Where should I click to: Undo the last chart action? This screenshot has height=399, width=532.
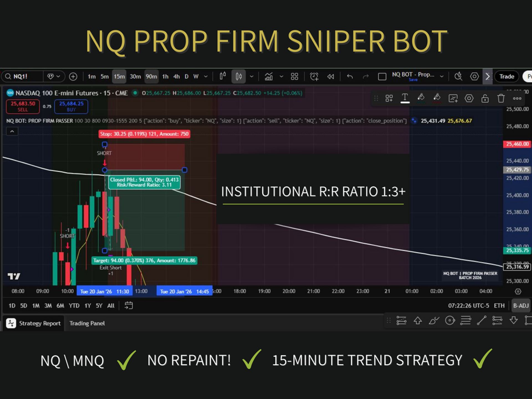tap(350, 76)
